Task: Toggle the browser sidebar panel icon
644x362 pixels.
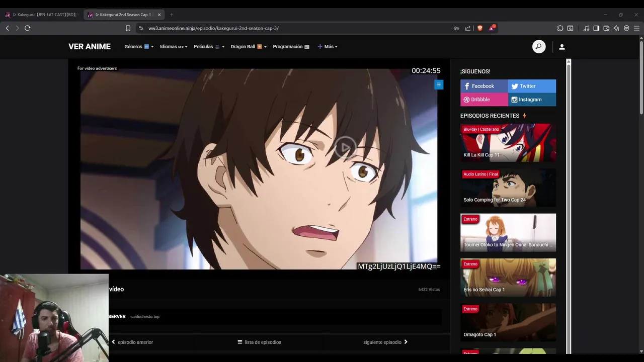Action: pos(596,28)
